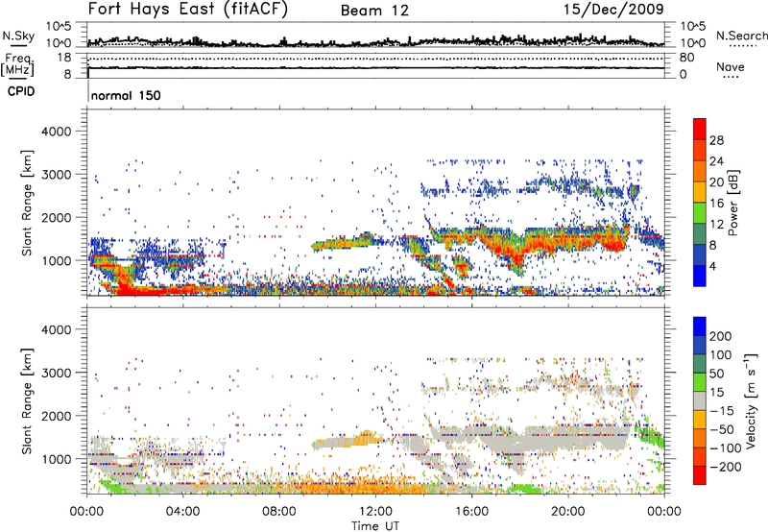Click the date '15/Dec/2009'

[613, 9]
